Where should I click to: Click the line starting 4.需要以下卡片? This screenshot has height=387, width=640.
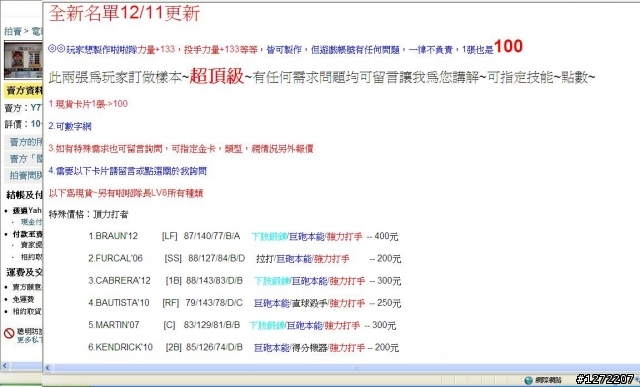pyautogui.click(x=127, y=171)
